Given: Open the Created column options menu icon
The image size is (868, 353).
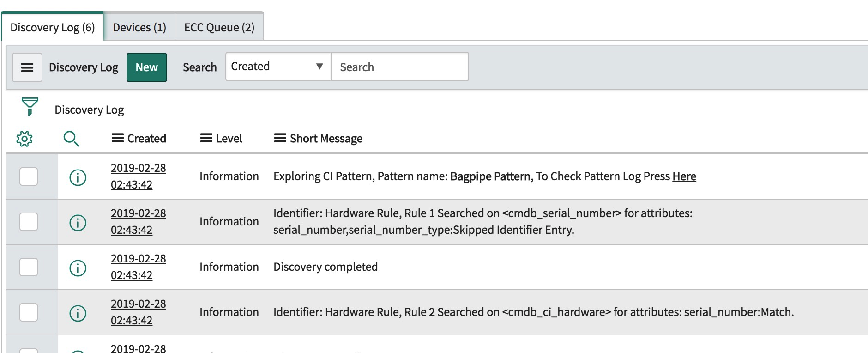Looking at the screenshot, I should [118, 138].
